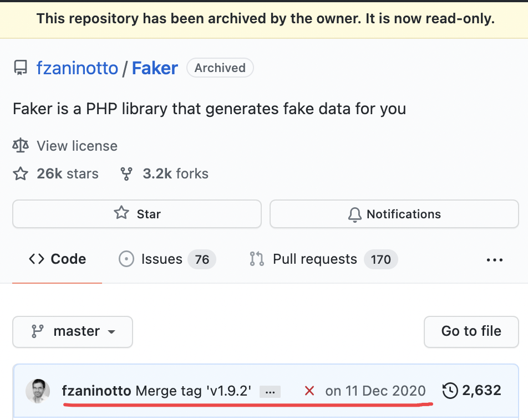Show more repository tabs via three dots
This screenshot has height=420, width=528.
(494, 259)
